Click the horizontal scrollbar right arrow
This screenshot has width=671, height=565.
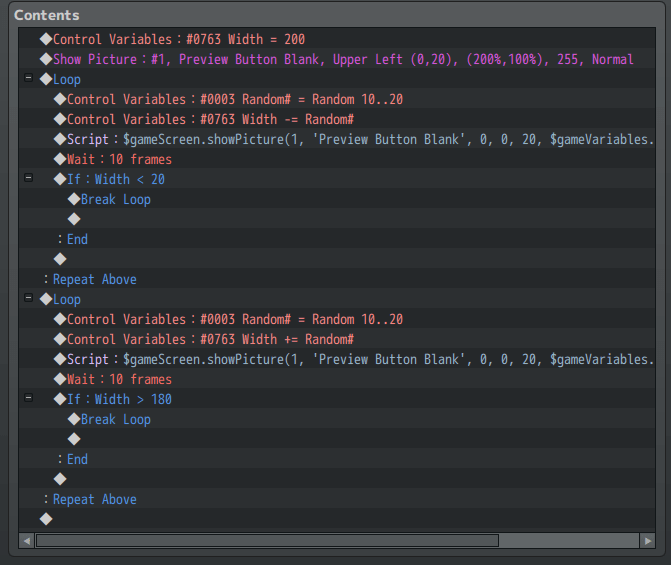tap(647, 541)
